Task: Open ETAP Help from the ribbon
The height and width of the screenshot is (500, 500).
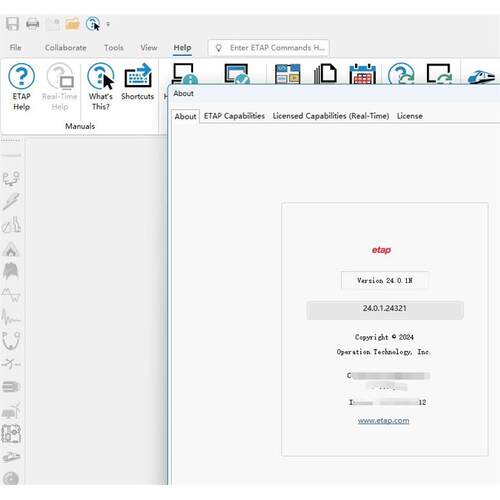Action: 21,87
